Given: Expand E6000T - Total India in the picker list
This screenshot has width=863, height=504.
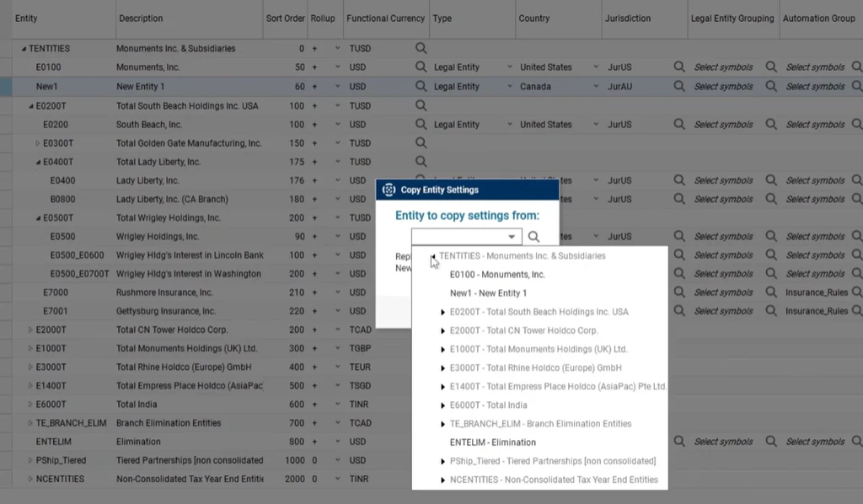Looking at the screenshot, I should coord(442,405).
